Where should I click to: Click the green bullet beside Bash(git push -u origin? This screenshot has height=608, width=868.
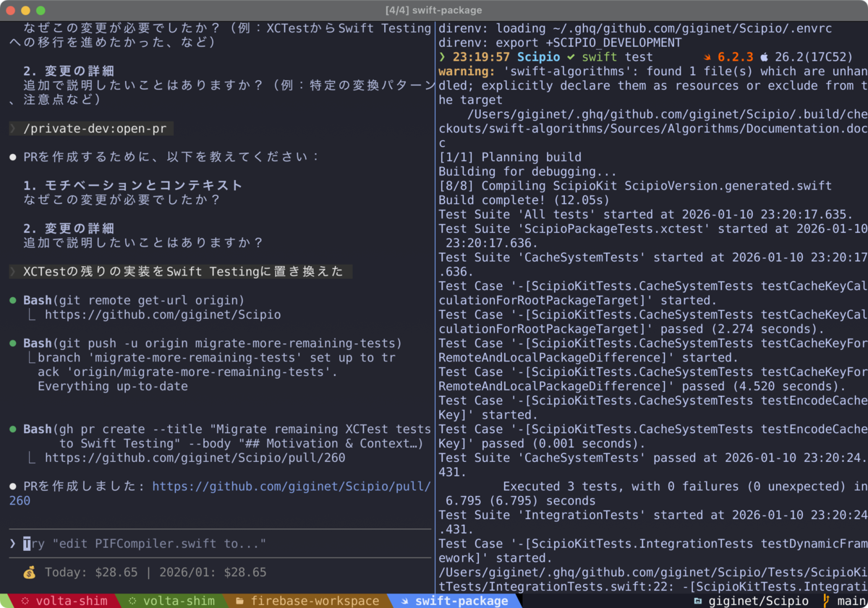(13, 343)
